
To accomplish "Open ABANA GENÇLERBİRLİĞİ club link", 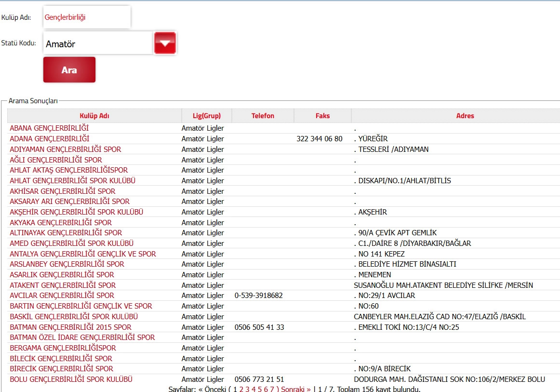I will point(49,128).
